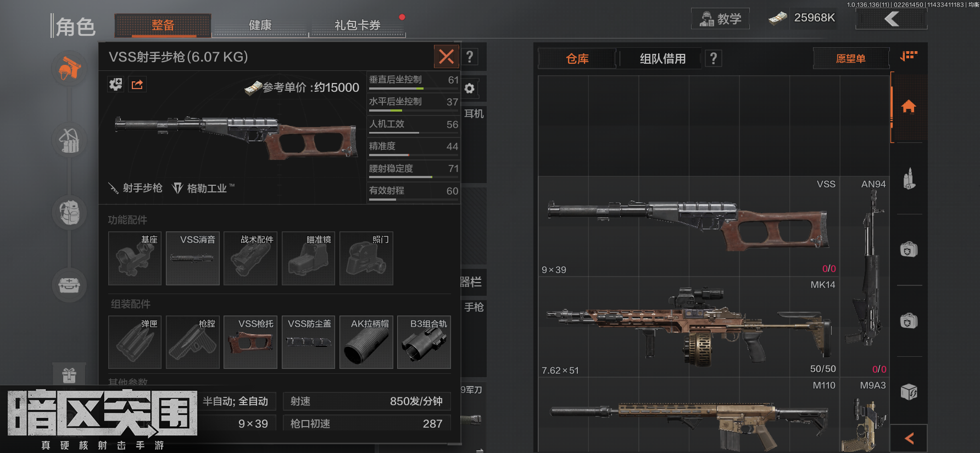Screen dimensions: 980x453
Task: Select the AN94 rifle in warehouse
Action: pos(865,277)
